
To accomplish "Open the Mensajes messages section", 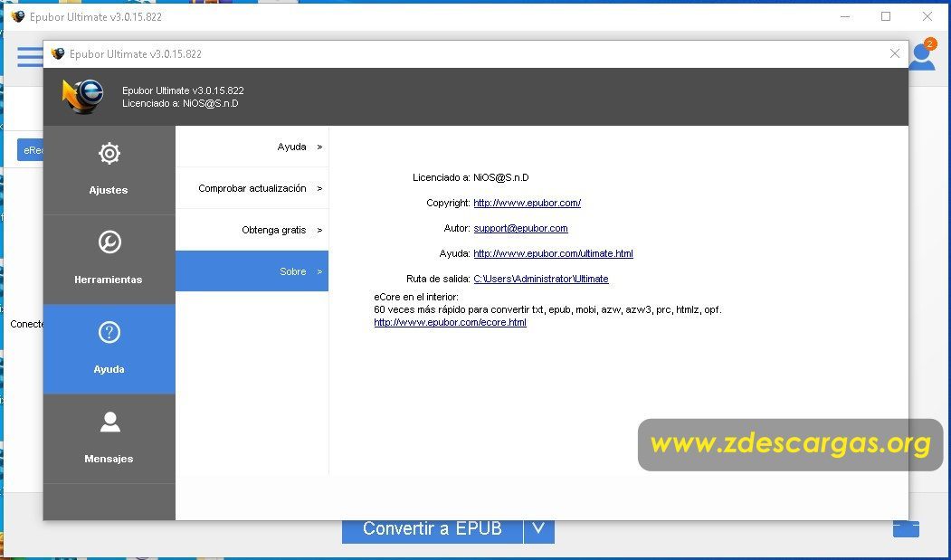I will click(109, 439).
